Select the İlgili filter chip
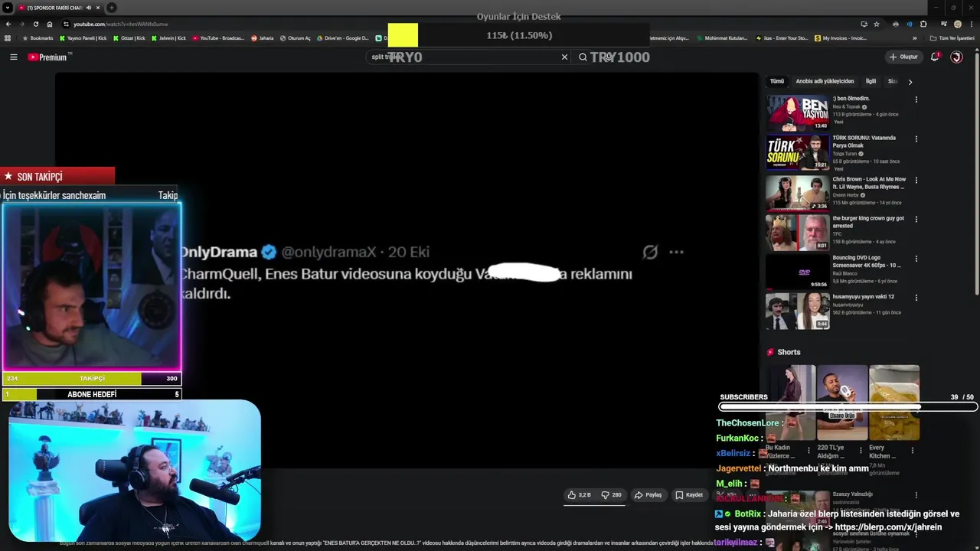Image resolution: width=980 pixels, height=551 pixels. click(871, 81)
